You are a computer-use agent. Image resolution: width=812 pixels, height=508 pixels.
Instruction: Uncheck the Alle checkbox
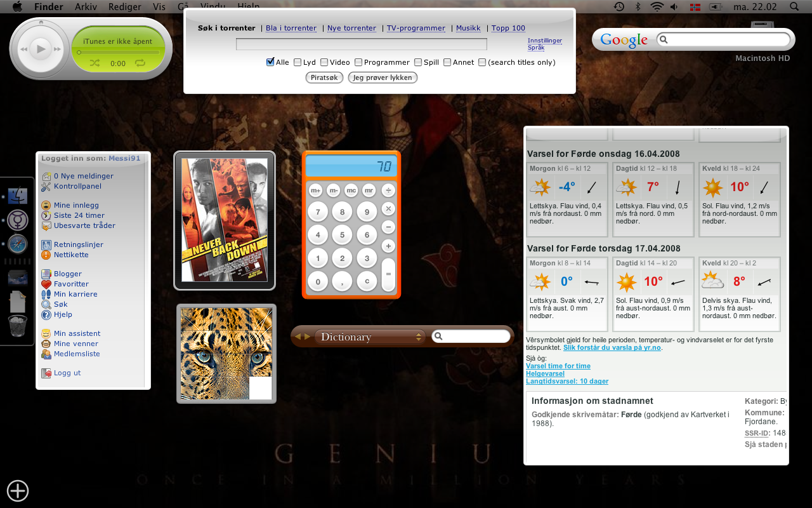click(270, 62)
